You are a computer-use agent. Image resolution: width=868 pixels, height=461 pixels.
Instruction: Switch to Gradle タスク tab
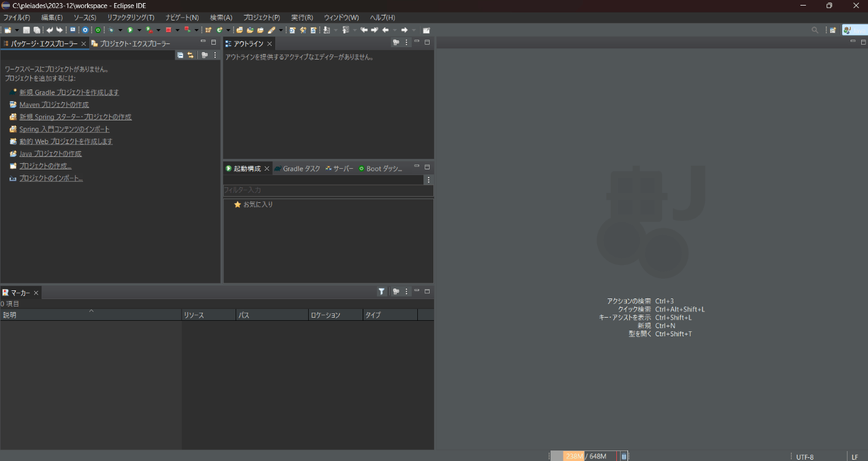point(298,168)
